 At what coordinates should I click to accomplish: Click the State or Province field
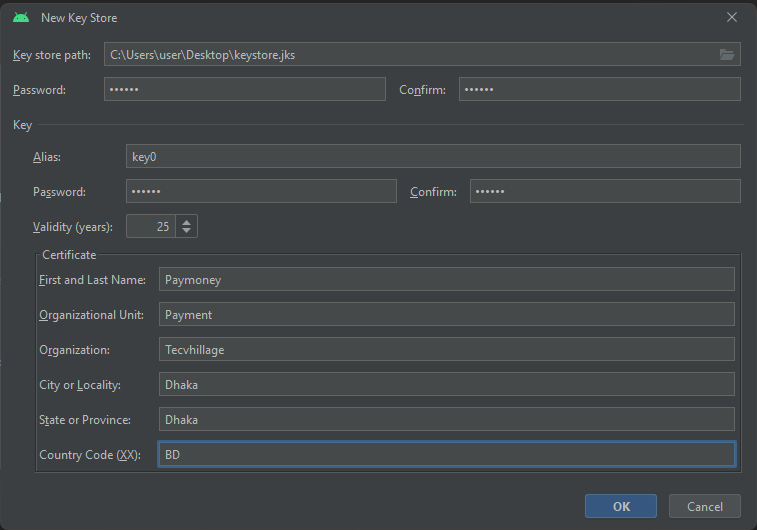446,419
